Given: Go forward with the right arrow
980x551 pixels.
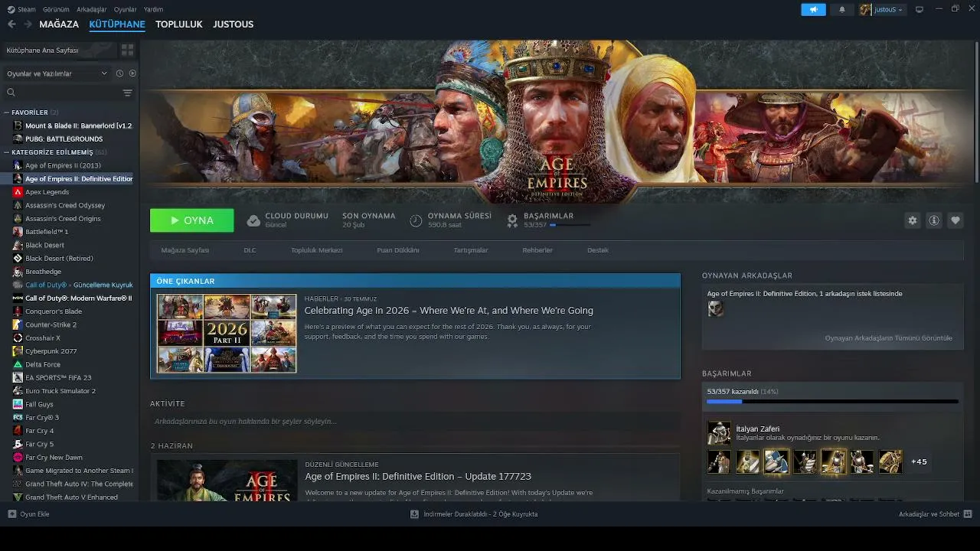Looking at the screenshot, I should (x=28, y=24).
